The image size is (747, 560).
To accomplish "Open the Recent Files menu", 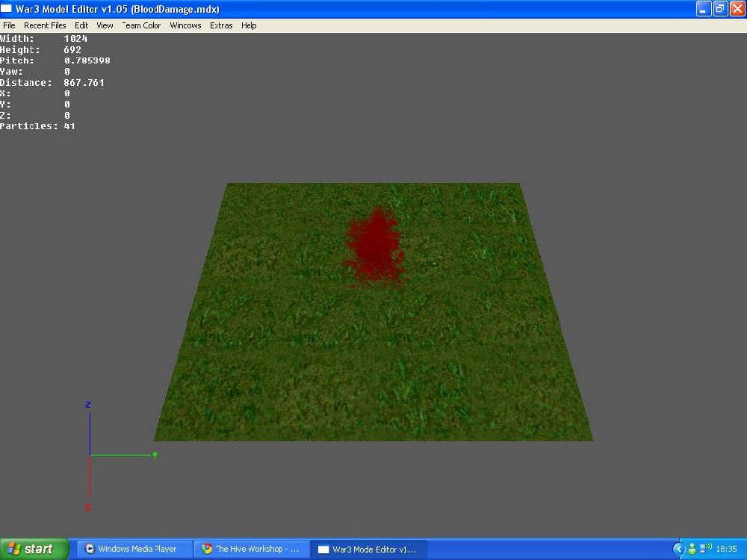I will pos(45,25).
